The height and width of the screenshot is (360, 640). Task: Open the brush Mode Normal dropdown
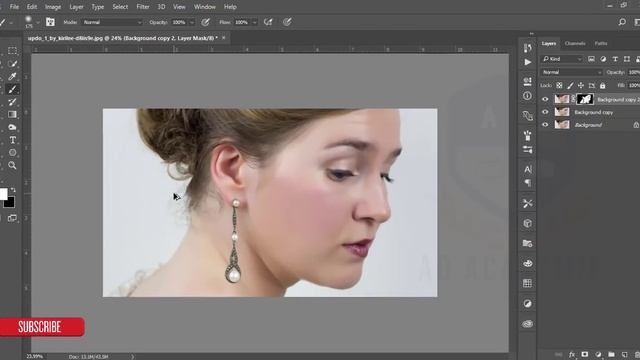112,22
